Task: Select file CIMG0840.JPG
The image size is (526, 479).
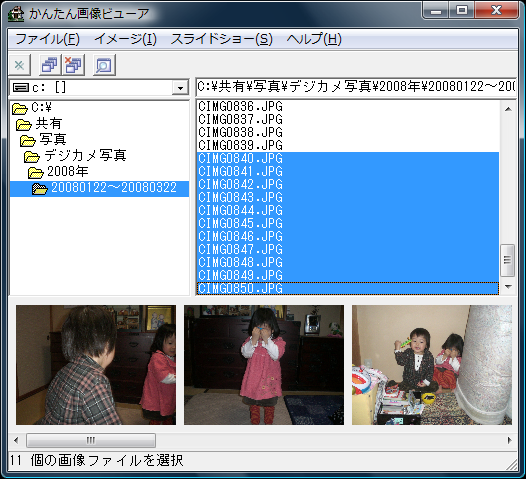Action: click(x=348, y=159)
